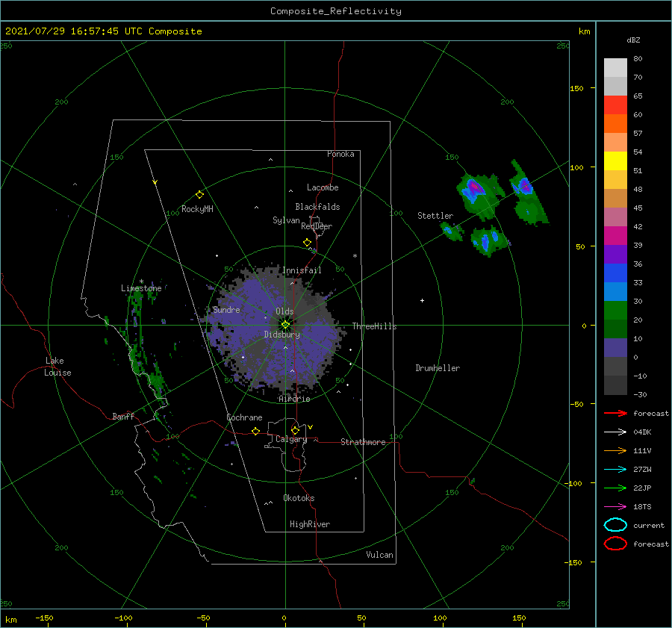Click the 150 tick on right axis

point(576,88)
